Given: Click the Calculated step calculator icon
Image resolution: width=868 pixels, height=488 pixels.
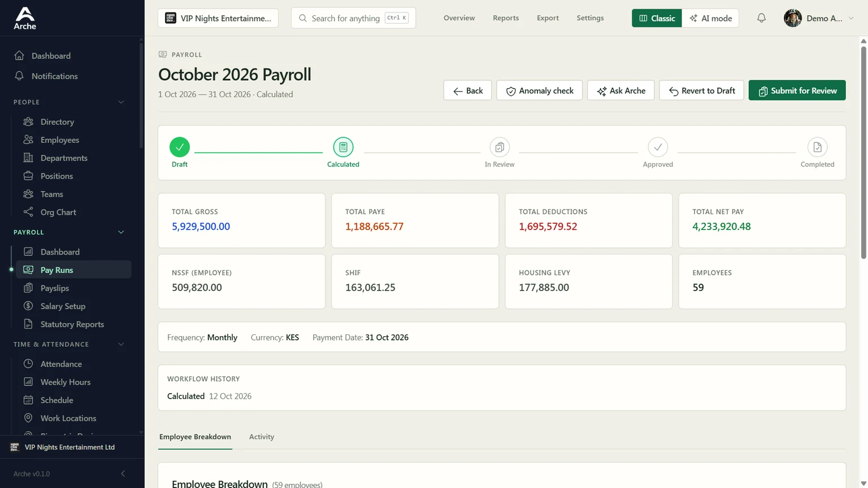Looking at the screenshot, I should pos(343,147).
